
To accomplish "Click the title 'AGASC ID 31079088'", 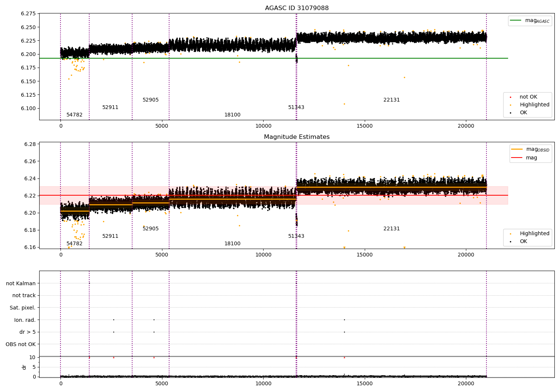I will (297, 8).
